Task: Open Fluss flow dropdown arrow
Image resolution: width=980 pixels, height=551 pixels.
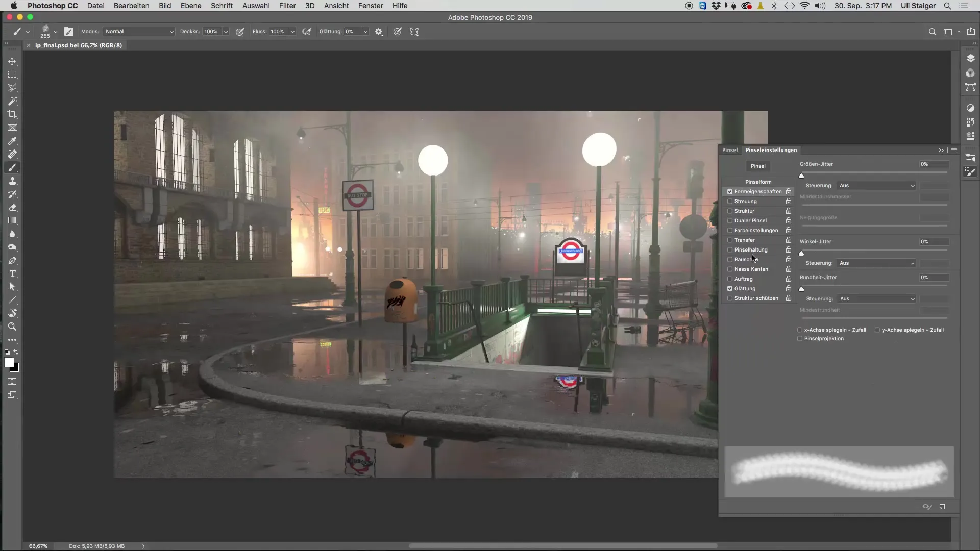Action: click(x=292, y=32)
